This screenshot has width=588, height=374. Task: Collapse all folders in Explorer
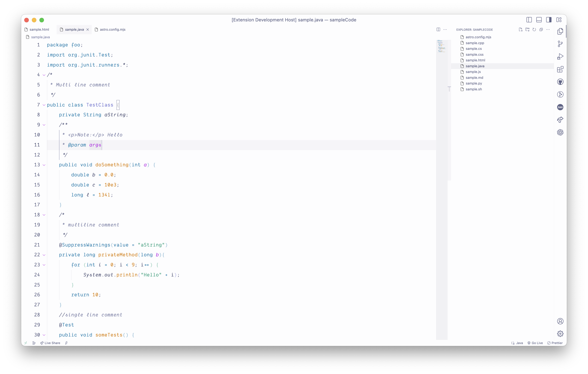coord(541,30)
